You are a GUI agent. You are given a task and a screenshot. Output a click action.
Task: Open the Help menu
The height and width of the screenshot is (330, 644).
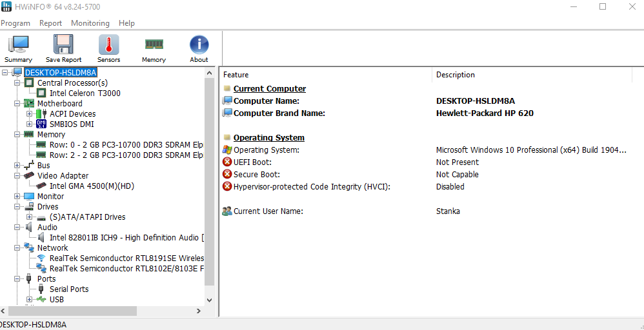tap(126, 23)
